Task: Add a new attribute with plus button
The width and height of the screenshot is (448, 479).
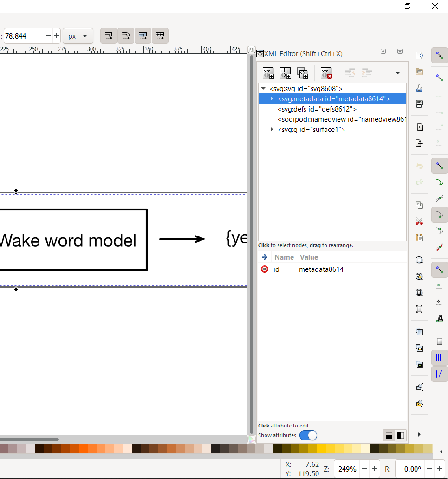Action: click(x=265, y=257)
